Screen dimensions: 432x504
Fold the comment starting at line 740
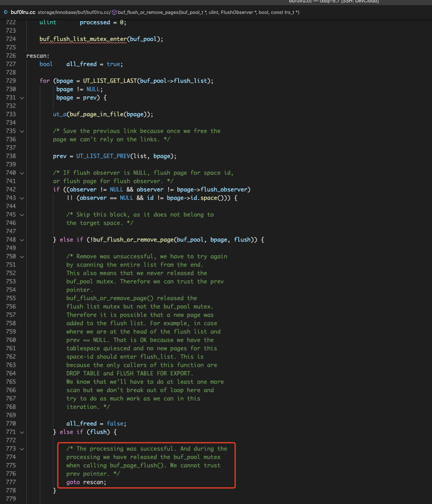coord(22,173)
